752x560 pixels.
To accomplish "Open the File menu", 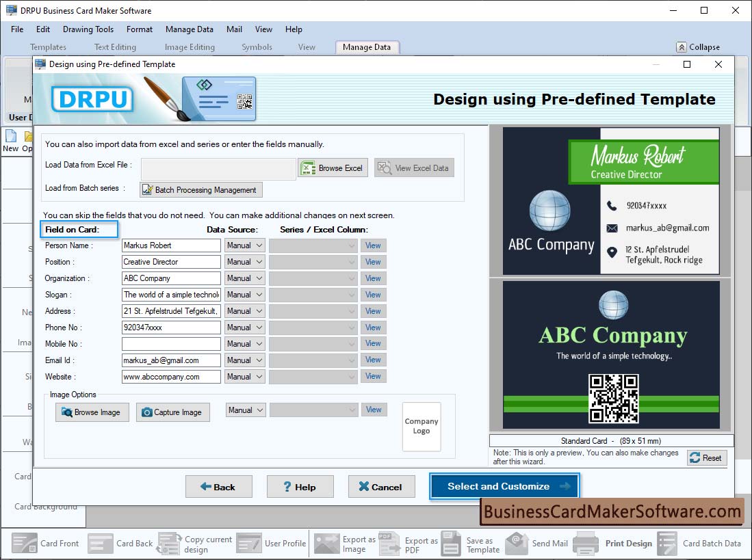I will coord(17,29).
